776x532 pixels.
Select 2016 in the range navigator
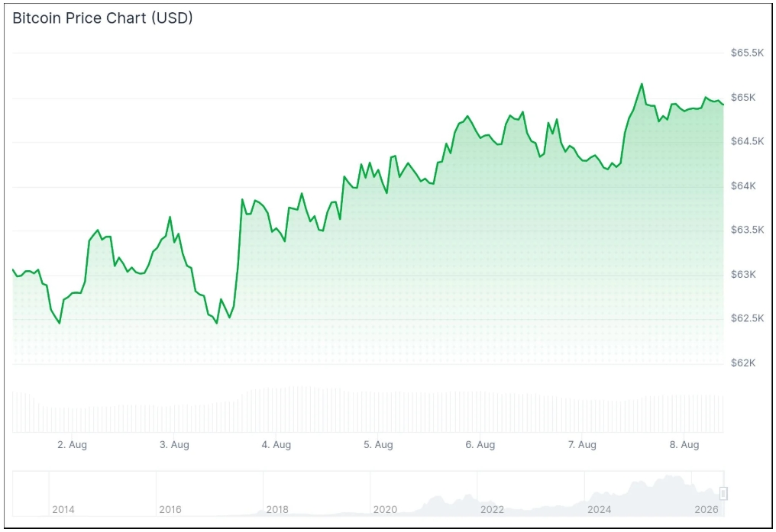tap(170, 509)
